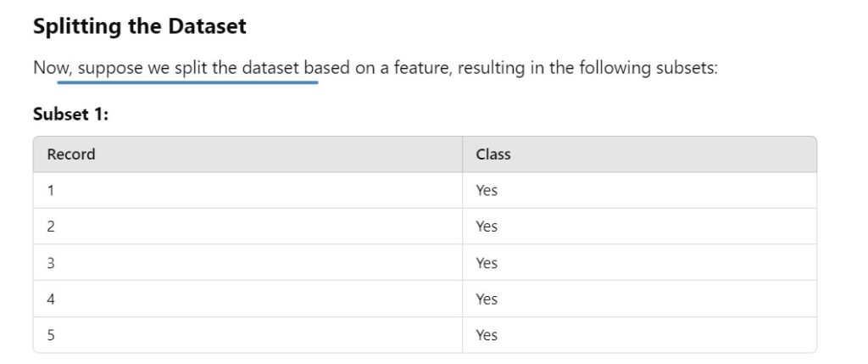
Task: Click record number 1 cell
Action: (51, 191)
